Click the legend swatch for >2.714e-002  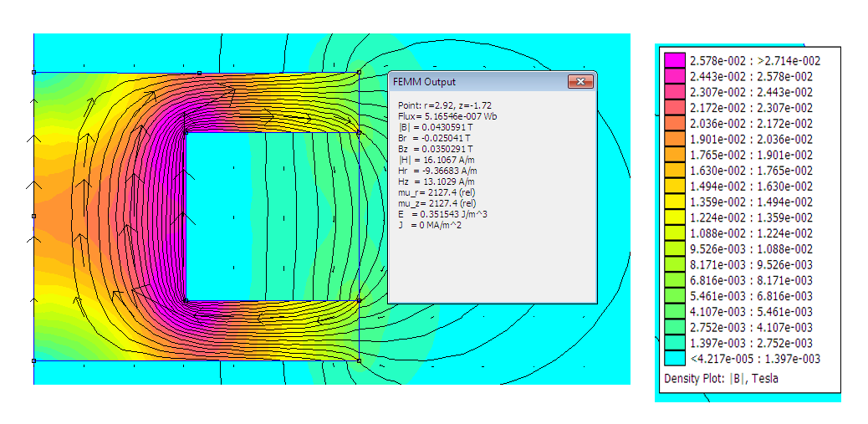(674, 60)
